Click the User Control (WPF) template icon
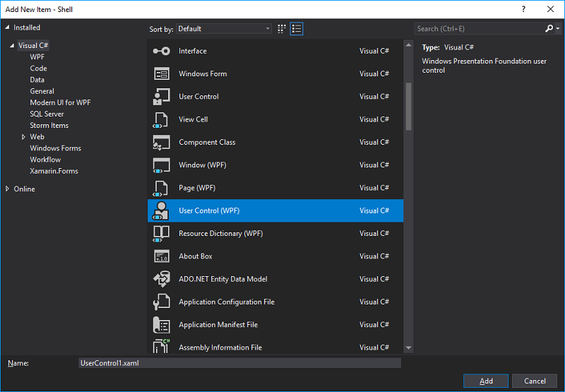Screen dimensions: 565x392 (161, 210)
